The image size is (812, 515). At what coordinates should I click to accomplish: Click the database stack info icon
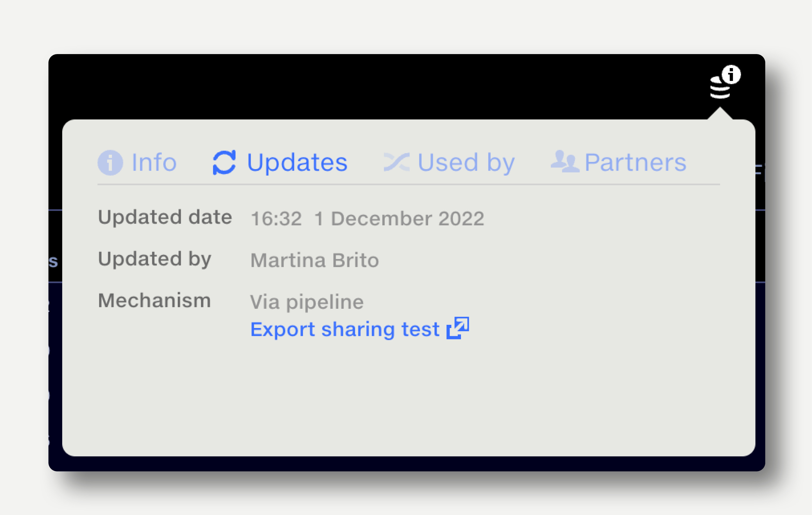725,82
